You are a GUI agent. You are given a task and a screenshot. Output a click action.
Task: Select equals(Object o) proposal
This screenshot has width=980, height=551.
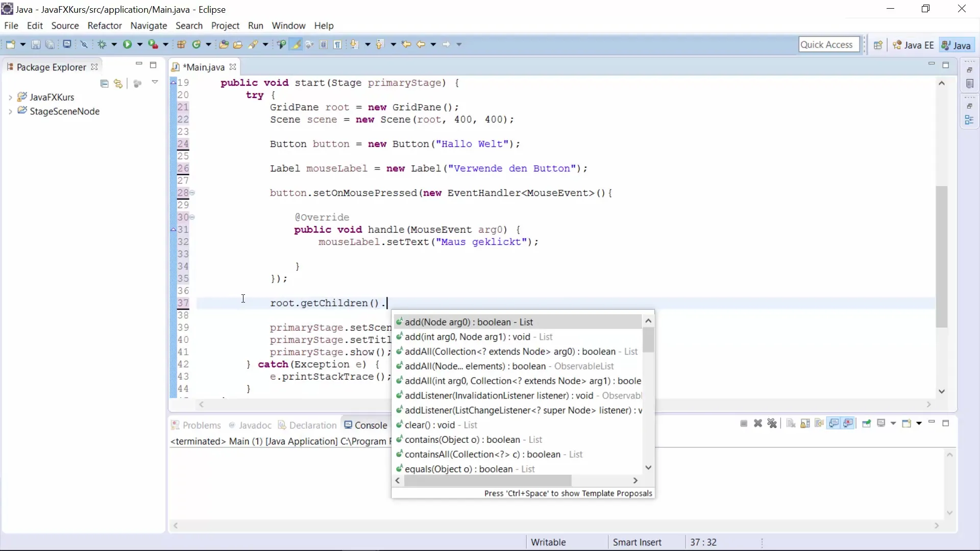[518, 469]
